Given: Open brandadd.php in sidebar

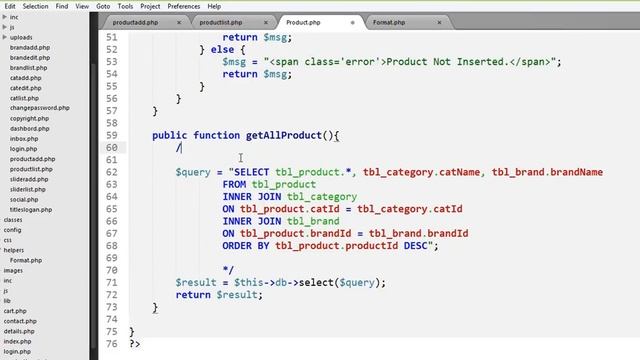Looking at the screenshot, I should [30, 48].
